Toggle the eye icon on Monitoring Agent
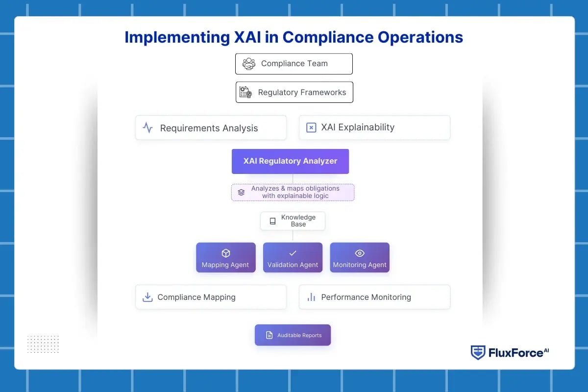This screenshot has width=588, height=392. [360, 253]
